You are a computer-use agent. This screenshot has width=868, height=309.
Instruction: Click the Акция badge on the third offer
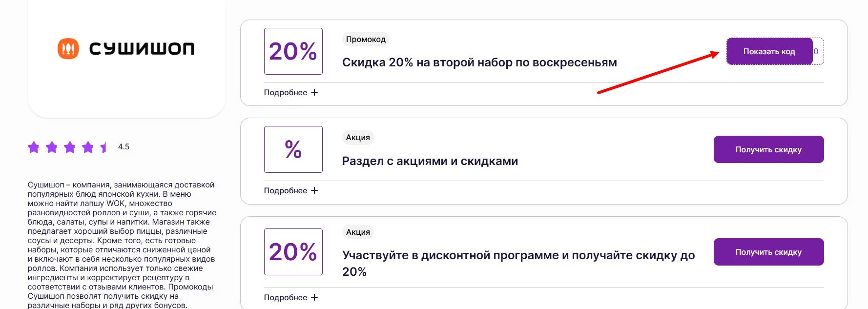click(x=358, y=231)
